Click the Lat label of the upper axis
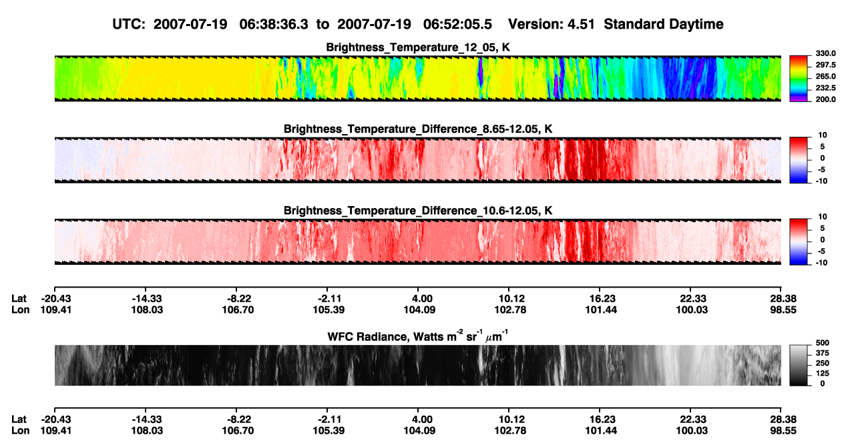The height and width of the screenshot is (445, 868). pos(19,298)
